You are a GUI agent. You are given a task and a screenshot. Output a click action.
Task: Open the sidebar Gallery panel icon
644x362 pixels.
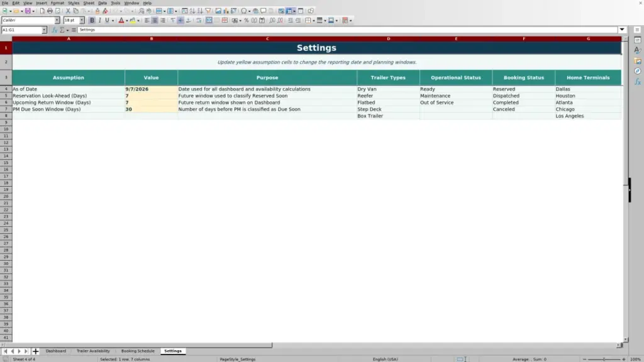click(638, 61)
